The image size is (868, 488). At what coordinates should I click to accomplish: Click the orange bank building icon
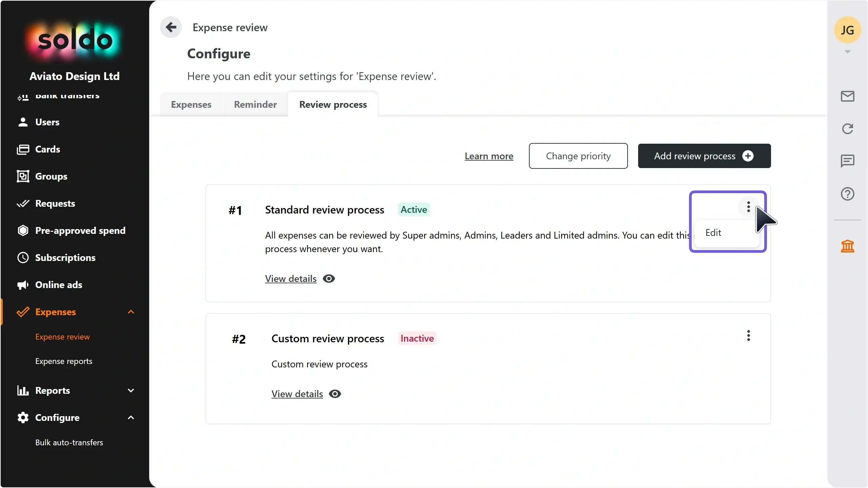[x=847, y=246]
